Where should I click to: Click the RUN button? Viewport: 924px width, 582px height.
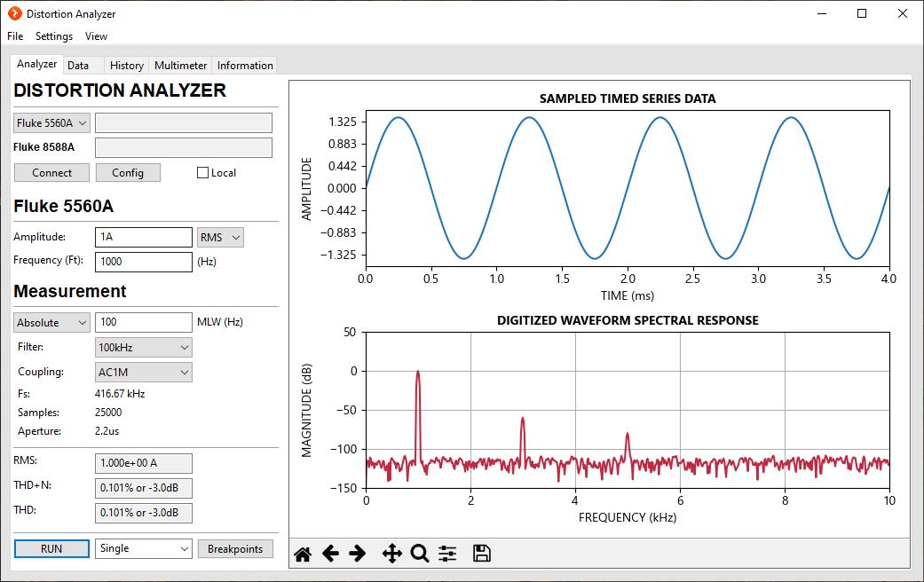(x=51, y=548)
